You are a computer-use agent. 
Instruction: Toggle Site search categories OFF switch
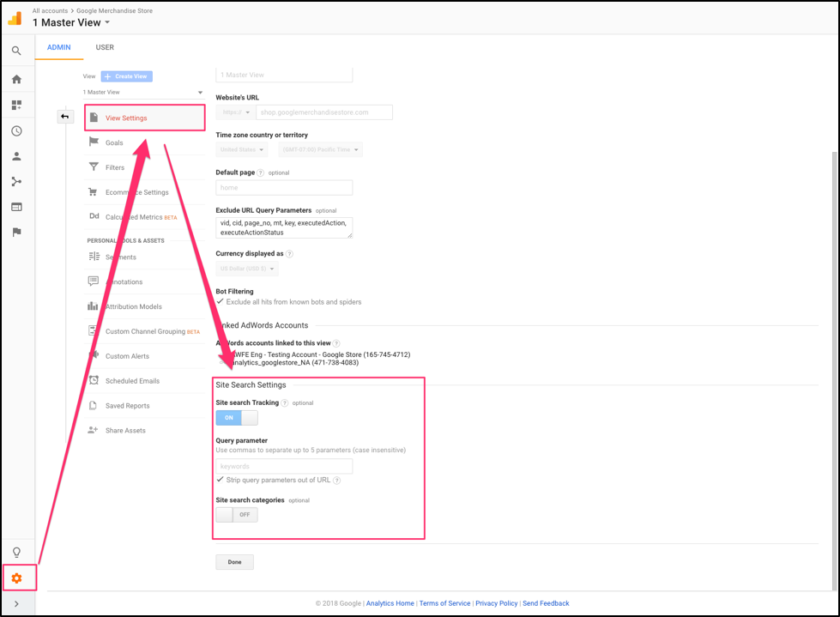pyautogui.click(x=237, y=515)
